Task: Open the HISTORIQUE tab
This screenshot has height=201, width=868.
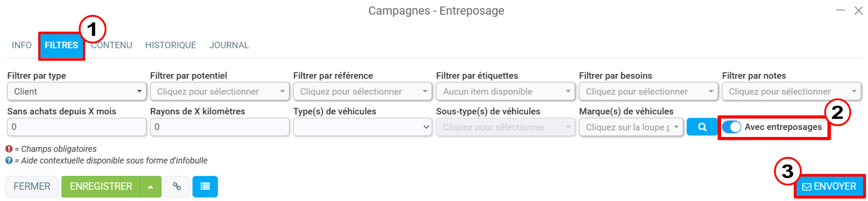Action: pos(170,45)
